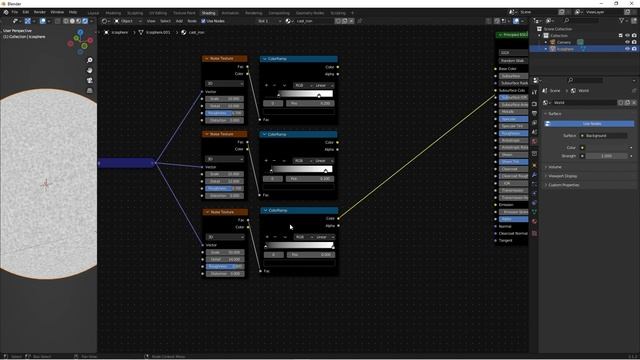Open 3D dimensions dropdown of first Noise Texture
The width and height of the screenshot is (640, 360).
(x=224, y=83)
